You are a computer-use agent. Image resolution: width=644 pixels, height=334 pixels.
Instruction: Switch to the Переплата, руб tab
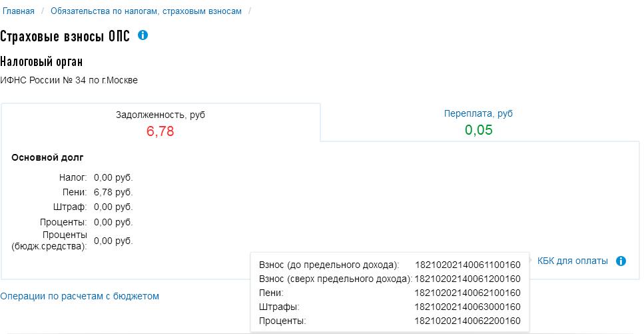[478, 113]
